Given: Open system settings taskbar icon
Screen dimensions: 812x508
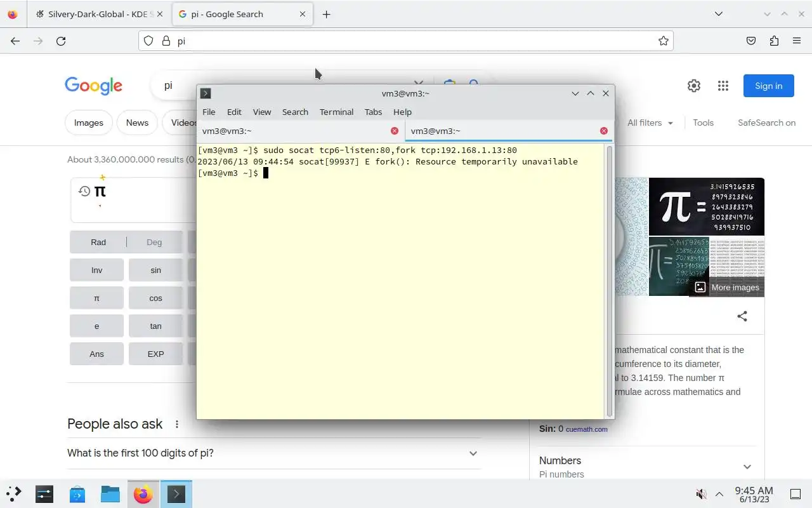Looking at the screenshot, I should (x=44, y=494).
